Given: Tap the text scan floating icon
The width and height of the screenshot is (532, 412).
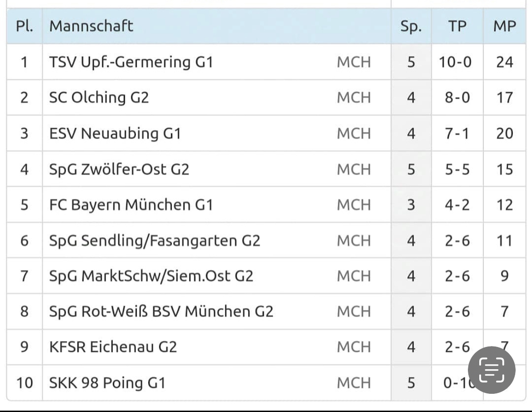Looking at the screenshot, I should pos(491,370).
